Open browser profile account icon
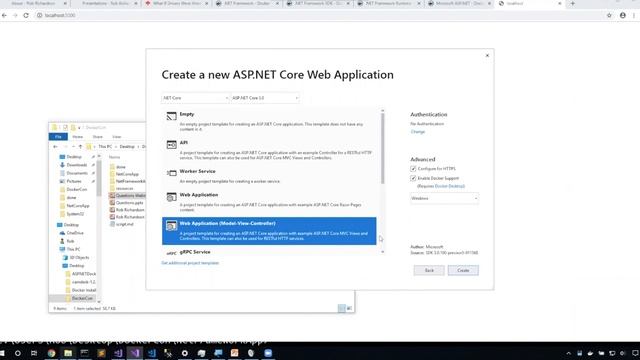 pyautogui.click(x=622, y=16)
